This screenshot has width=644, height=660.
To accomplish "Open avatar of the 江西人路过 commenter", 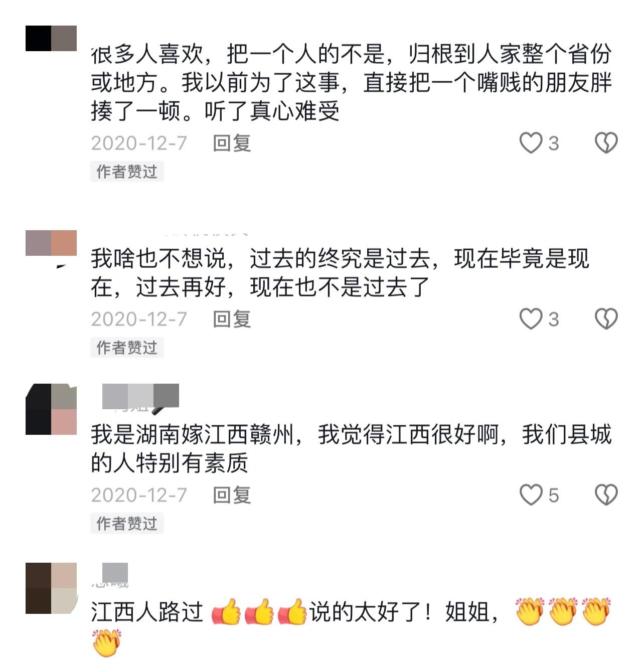I will click(51, 589).
